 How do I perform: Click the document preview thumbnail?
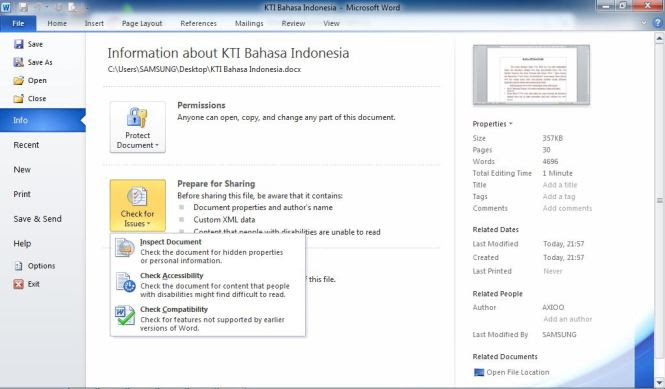tap(531, 75)
